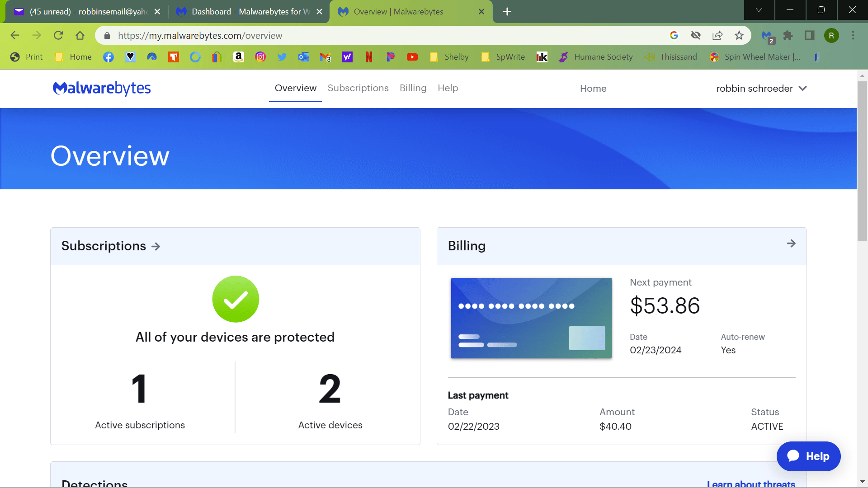Open the Twitter bookmark icon
Screen dimensions: 868x488
(282, 57)
